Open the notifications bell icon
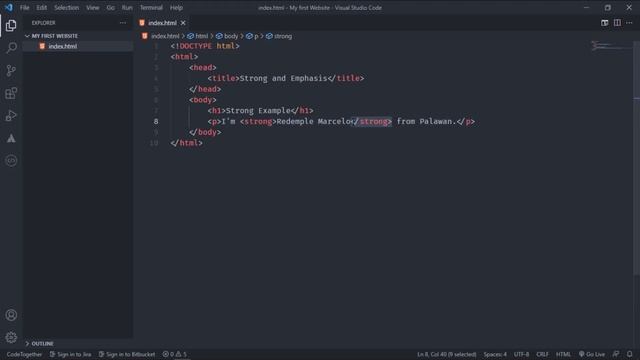 pos(630,354)
